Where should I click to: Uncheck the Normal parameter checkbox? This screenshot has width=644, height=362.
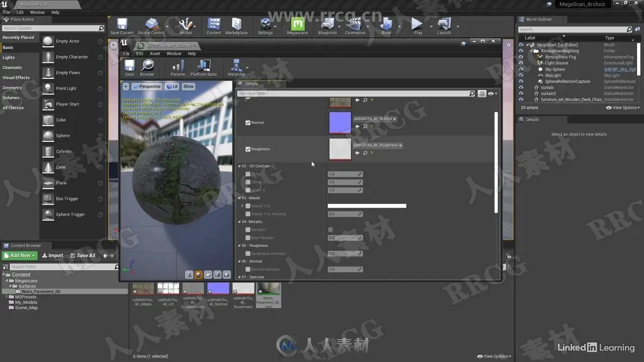pos(248,123)
